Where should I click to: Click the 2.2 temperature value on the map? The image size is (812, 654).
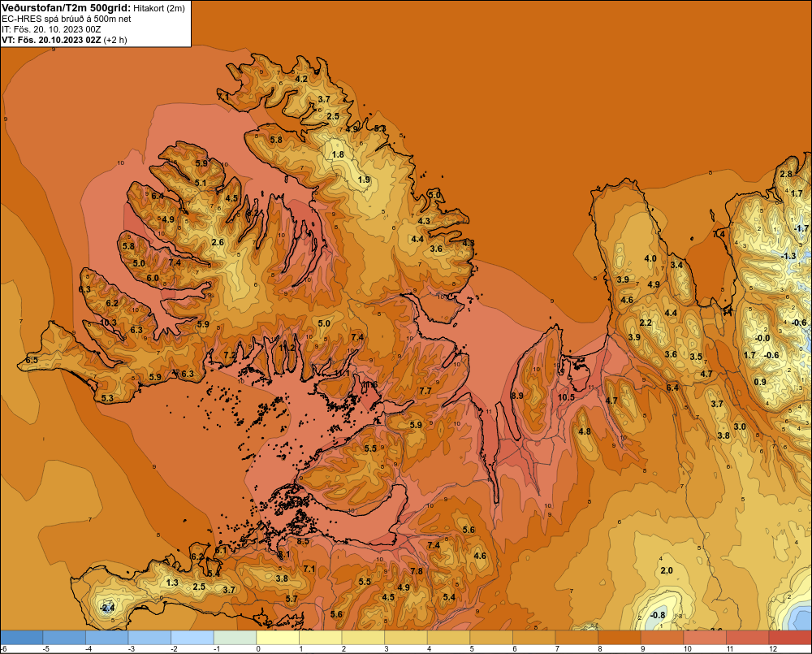coord(646,323)
